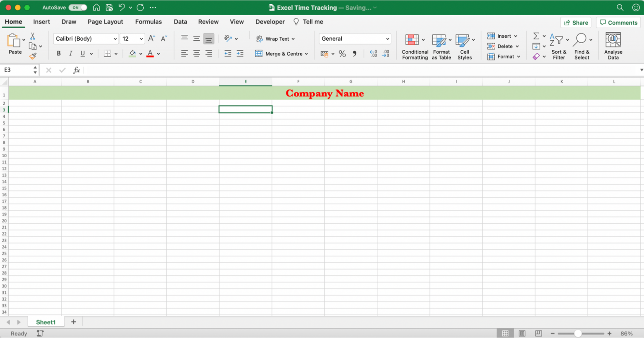
Task: Apply Format as Table
Action: point(441,45)
